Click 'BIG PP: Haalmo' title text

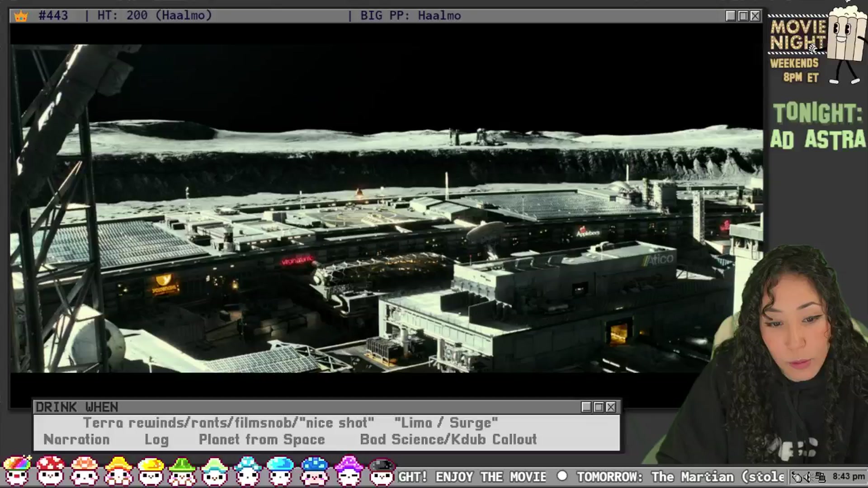coord(410,16)
